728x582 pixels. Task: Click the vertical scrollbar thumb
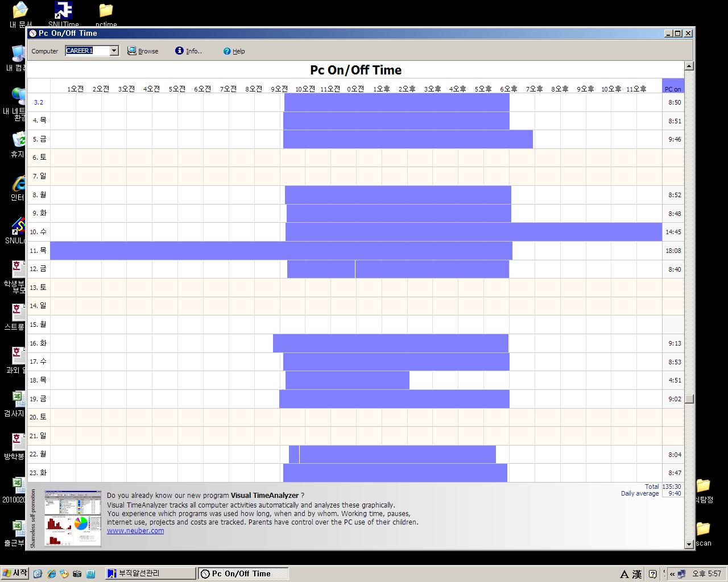tap(689, 399)
